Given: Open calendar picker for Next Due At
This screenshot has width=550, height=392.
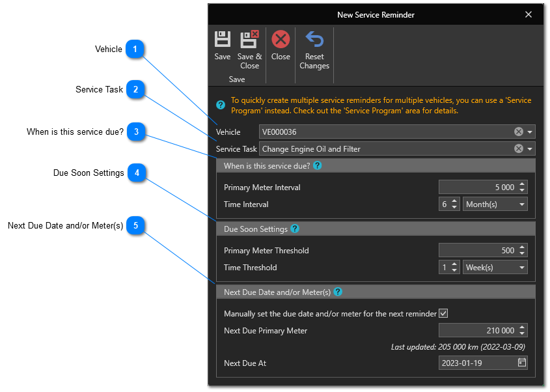Looking at the screenshot, I should point(521,363).
